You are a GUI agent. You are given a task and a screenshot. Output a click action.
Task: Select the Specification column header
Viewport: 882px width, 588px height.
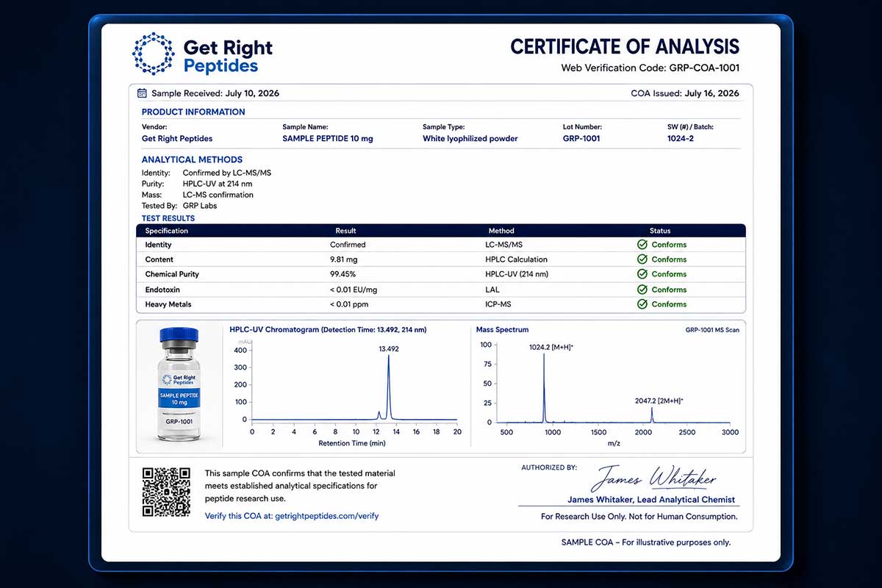tap(167, 231)
